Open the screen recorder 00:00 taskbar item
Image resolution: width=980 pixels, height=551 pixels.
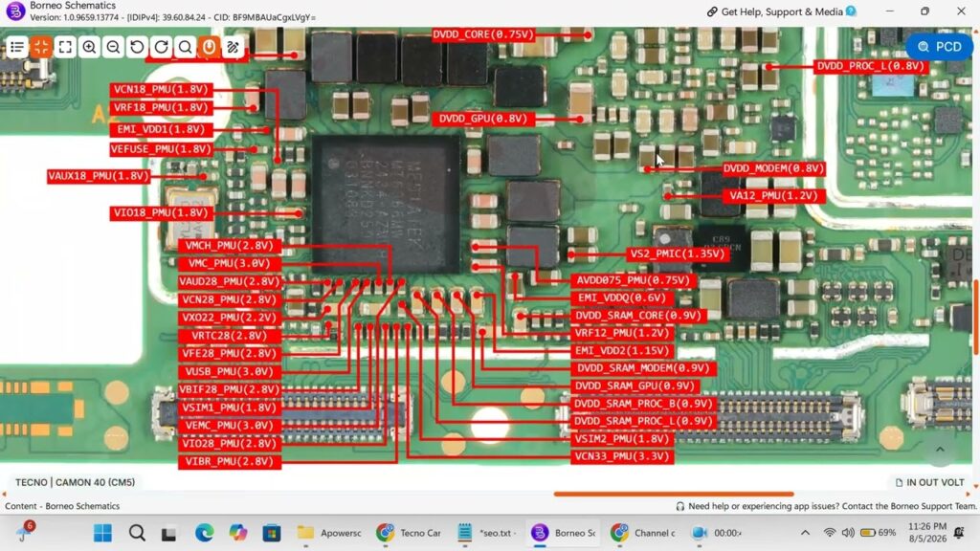point(717,533)
